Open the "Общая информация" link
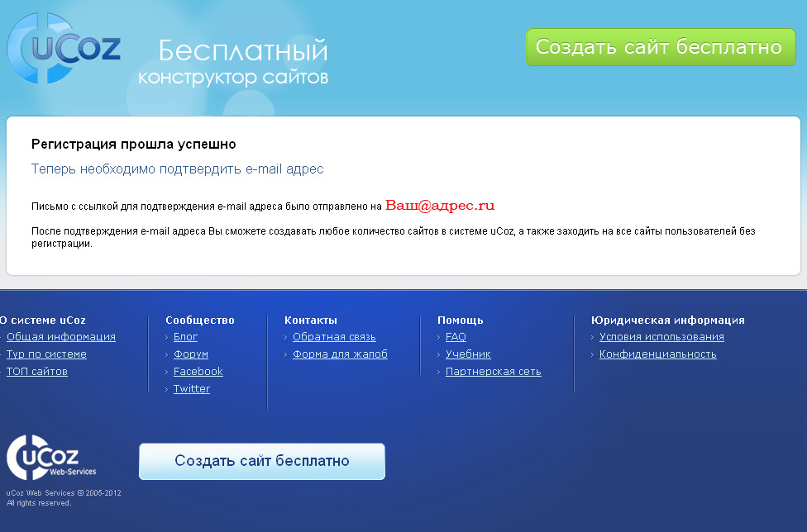807x532 pixels. pos(60,337)
